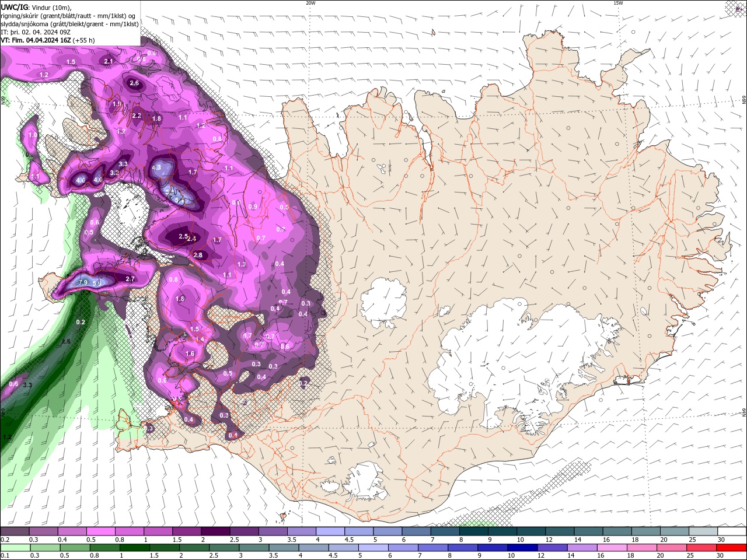Image resolution: width=747 pixels, height=560 pixels.
Task: Pick the dark purple 2 swatch on snow scale
Action: tap(215, 531)
